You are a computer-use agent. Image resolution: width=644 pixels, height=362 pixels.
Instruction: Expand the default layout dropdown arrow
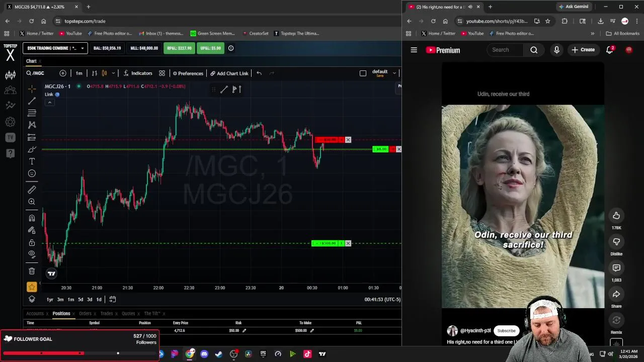pyautogui.click(x=394, y=73)
